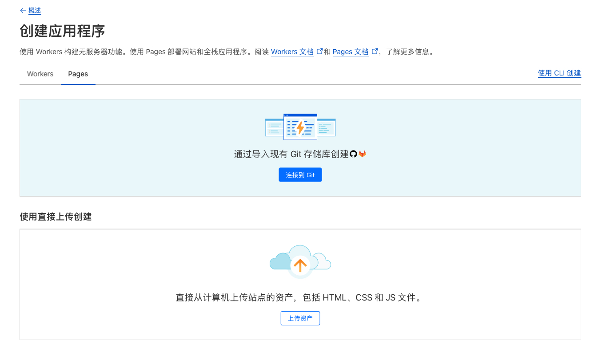
Task: Switch to the Workers tab
Action: tap(40, 74)
